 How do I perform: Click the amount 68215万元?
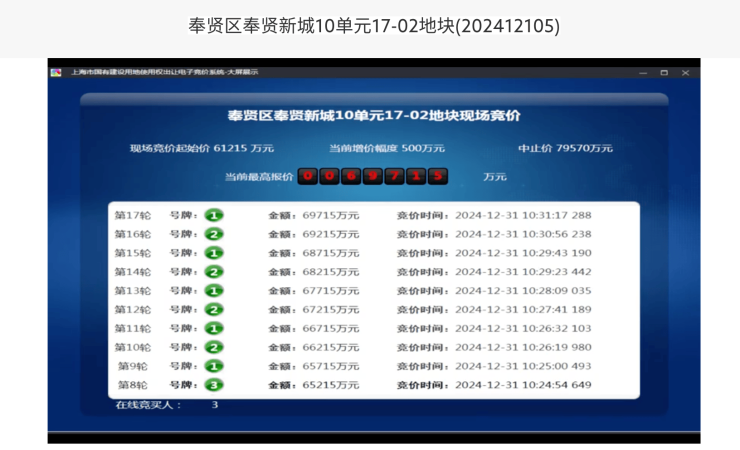331,272
